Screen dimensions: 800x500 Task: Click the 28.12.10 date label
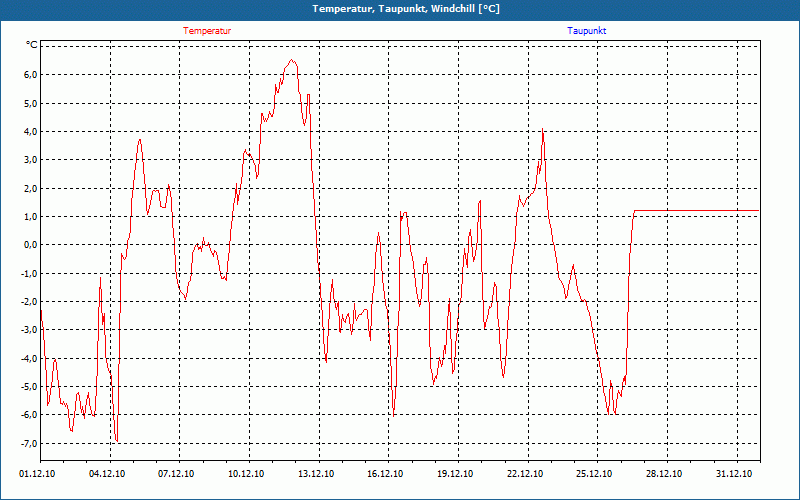coord(664,474)
